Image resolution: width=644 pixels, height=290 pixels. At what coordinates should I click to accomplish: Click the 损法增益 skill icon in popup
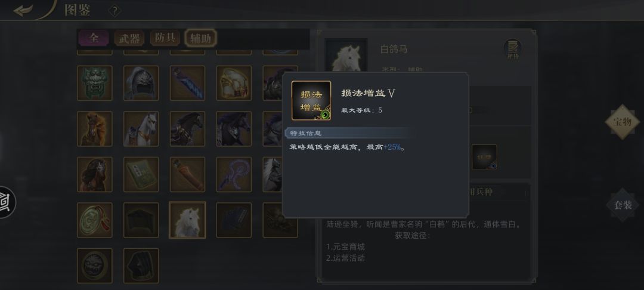tap(311, 101)
